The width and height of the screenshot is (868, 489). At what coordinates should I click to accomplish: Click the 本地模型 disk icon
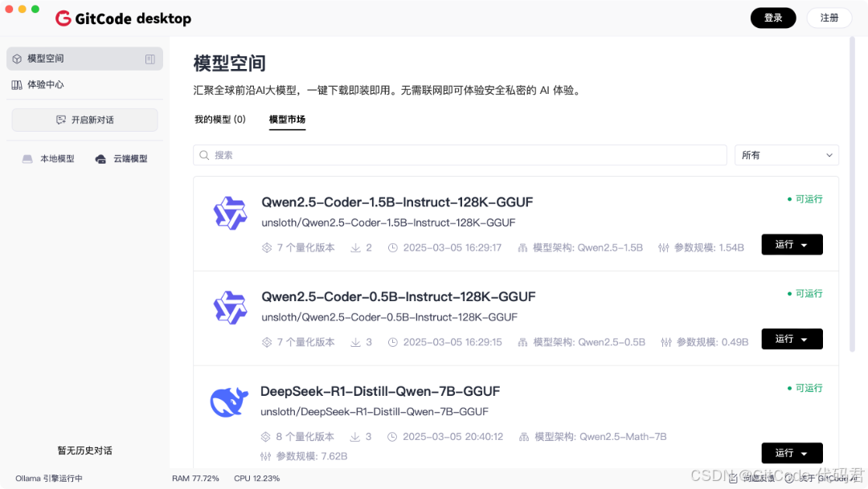[x=27, y=159]
